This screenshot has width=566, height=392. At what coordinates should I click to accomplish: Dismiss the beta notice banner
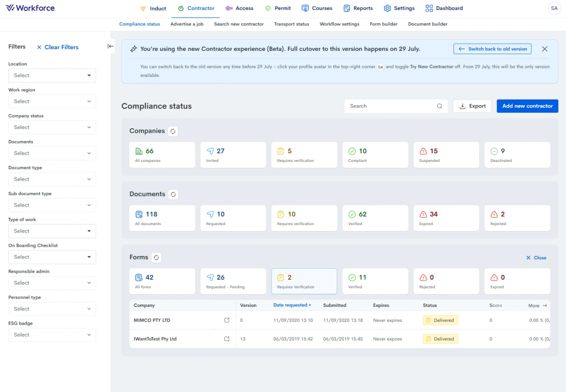[544, 49]
